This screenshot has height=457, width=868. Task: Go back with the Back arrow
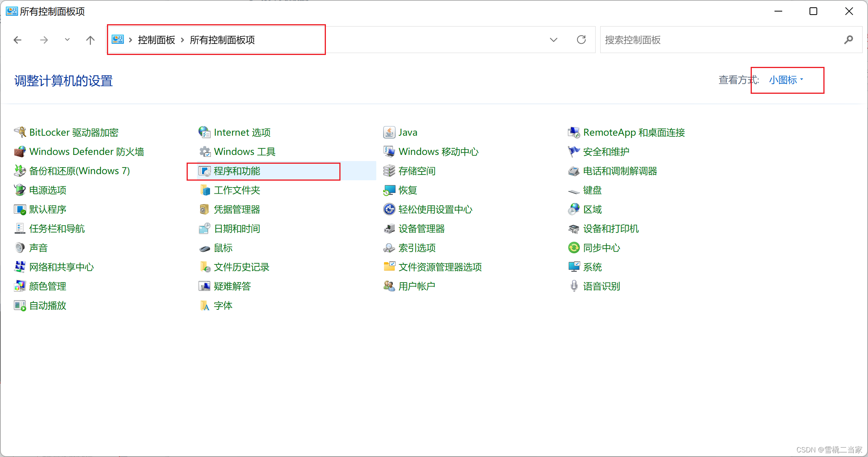click(x=18, y=40)
